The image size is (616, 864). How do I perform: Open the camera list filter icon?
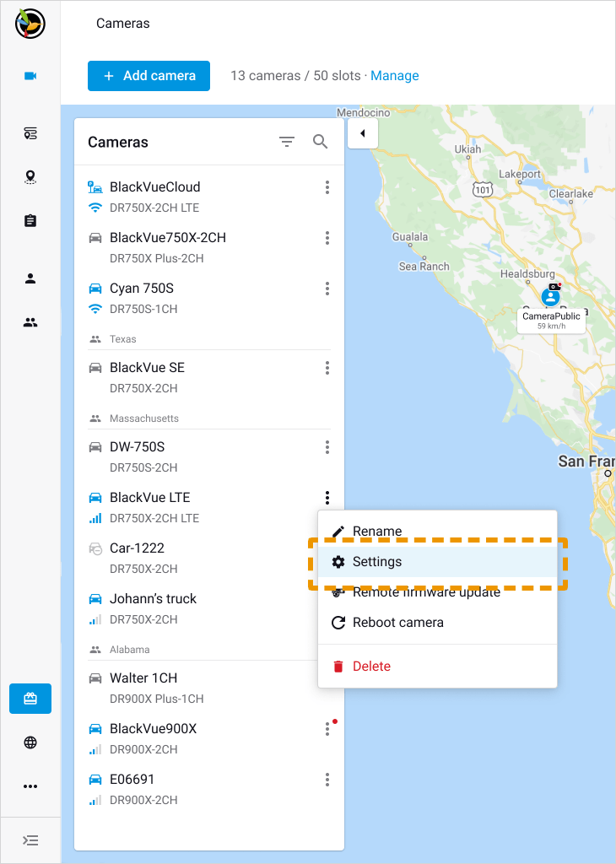pyautogui.click(x=287, y=142)
